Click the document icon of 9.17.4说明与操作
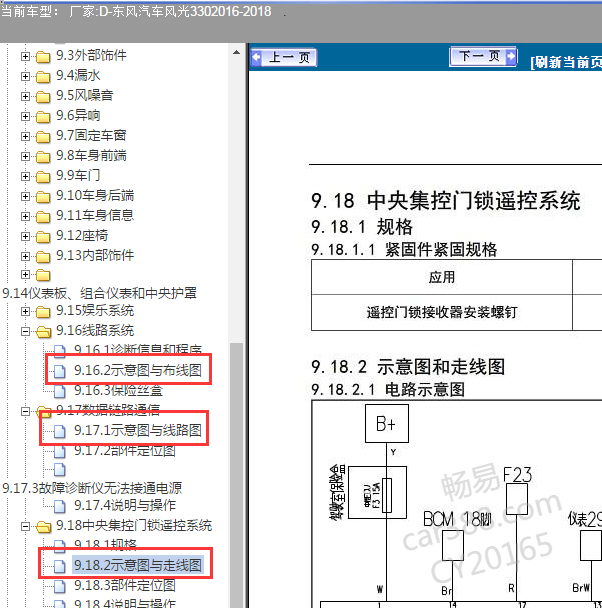Viewport: 602px width, 608px height. click(x=59, y=506)
